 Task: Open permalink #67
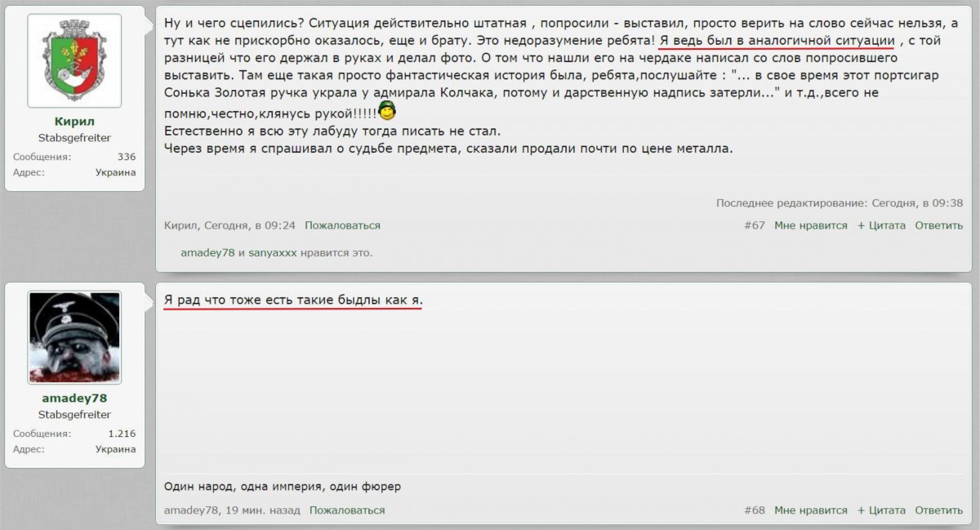pos(755,225)
